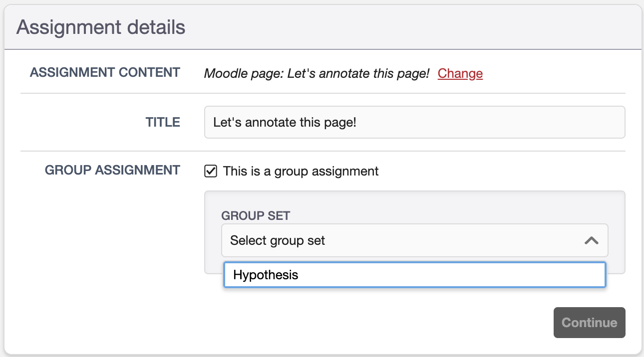This screenshot has width=644, height=357.
Task: Collapse the group set chevron arrow
Action: (x=591, y=240)
